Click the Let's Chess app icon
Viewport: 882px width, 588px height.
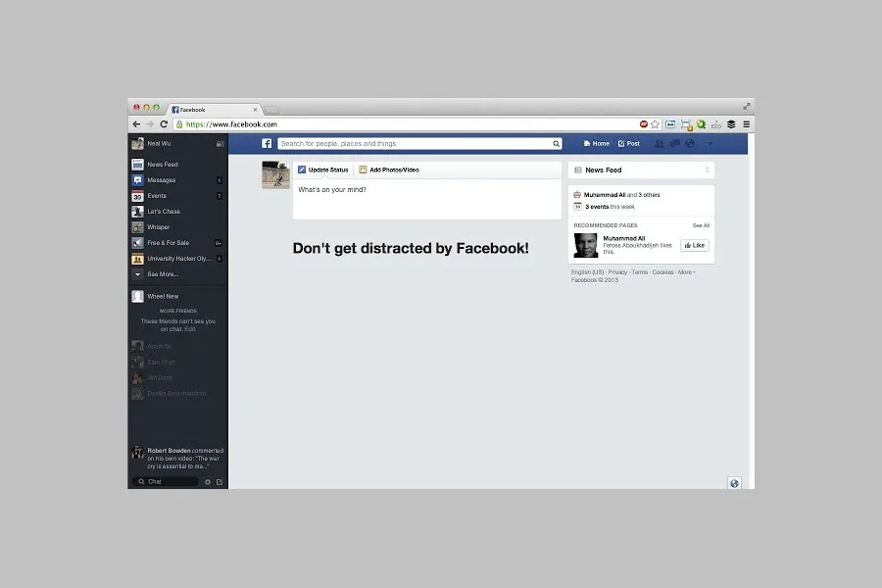point(137,212)
